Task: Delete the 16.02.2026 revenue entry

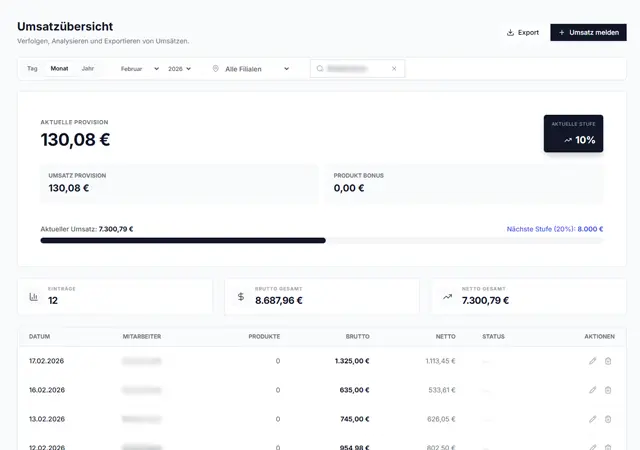Action: tap(608, 390)
